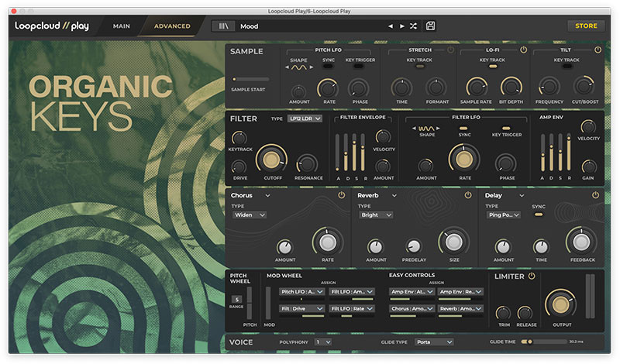Shuffle random preset icon
Viewport: 620px width, 364px height.
pyautogui.click(x=413, y=26)
